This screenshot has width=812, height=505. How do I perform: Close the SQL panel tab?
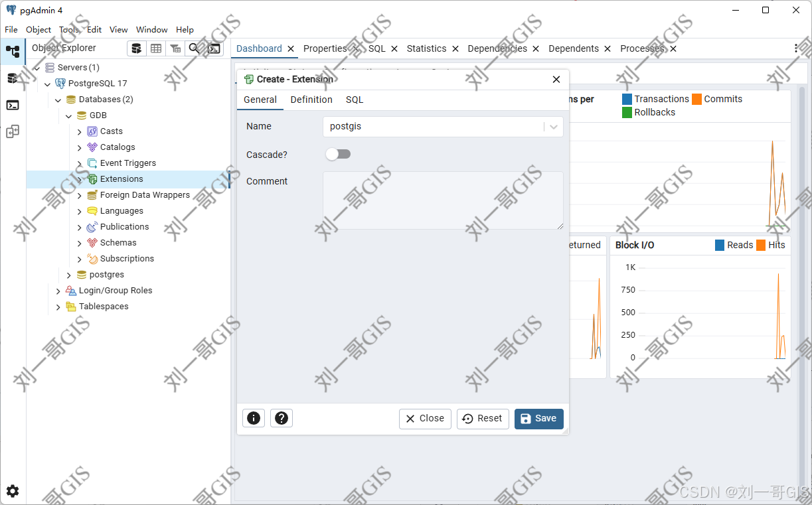(394, 48)
